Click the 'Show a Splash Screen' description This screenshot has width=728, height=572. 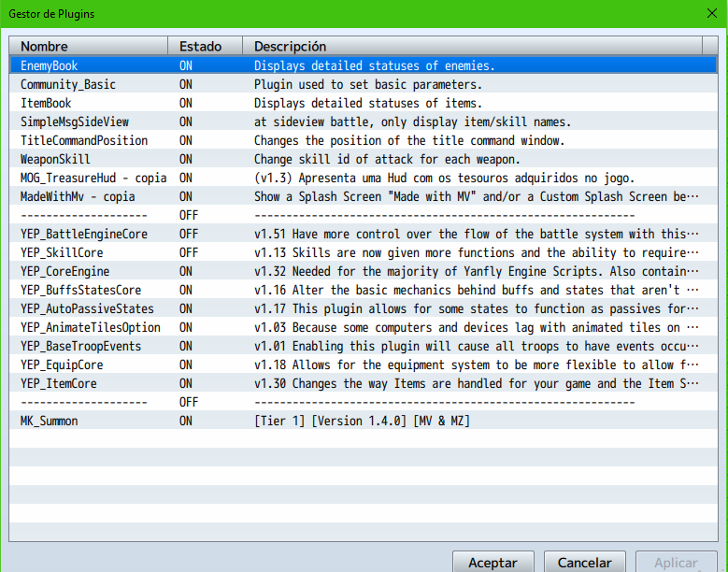click(x=477, y=196)
